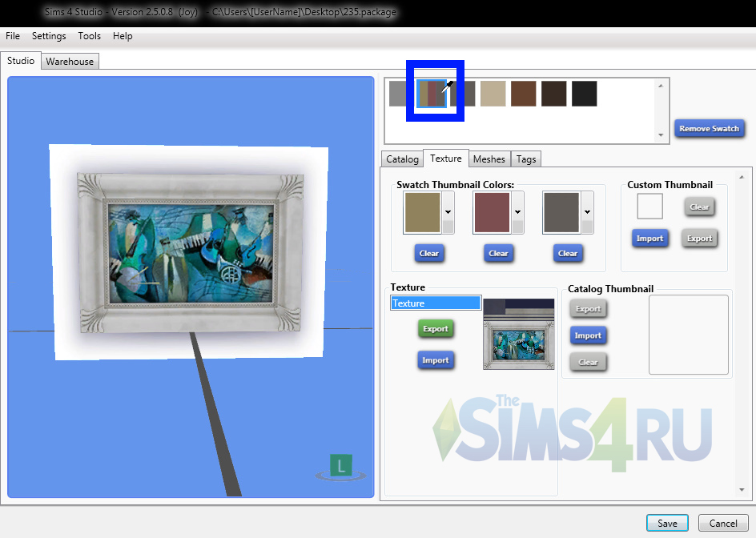The width and height of the screenshot is (756, 538).
Task: Clear the first swatch thumbnail color
Action: coord(429,253)
